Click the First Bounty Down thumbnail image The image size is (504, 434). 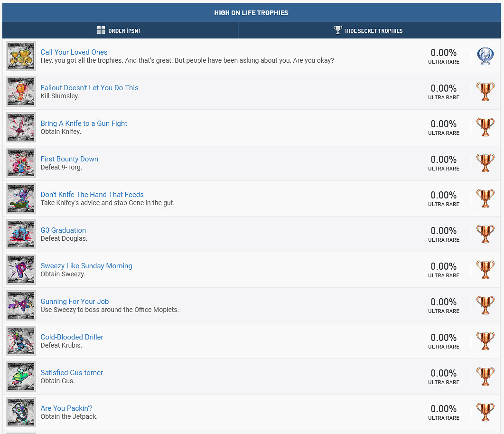[x=21, y=163]
